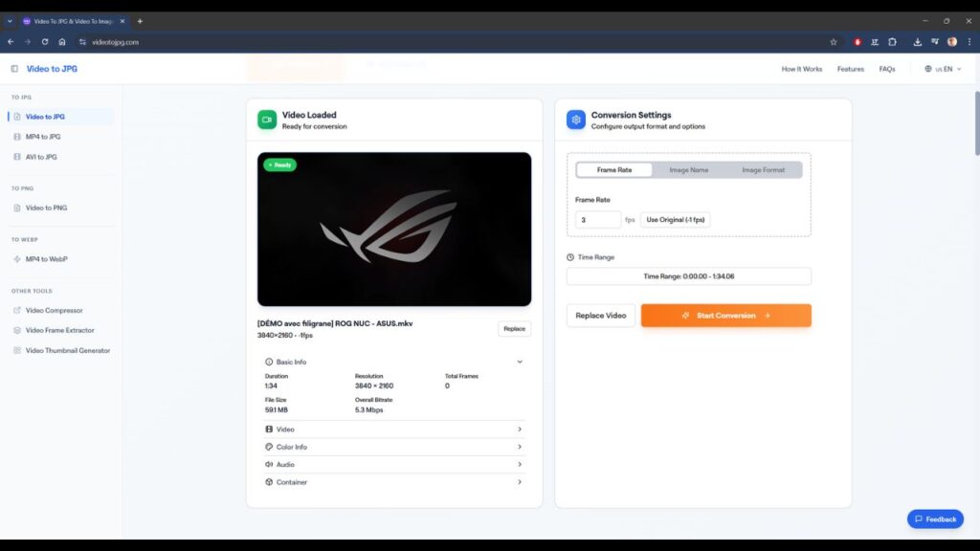Bookmark this page with the star icon
This screenshot has width=980, height=551.
point(833,42)
